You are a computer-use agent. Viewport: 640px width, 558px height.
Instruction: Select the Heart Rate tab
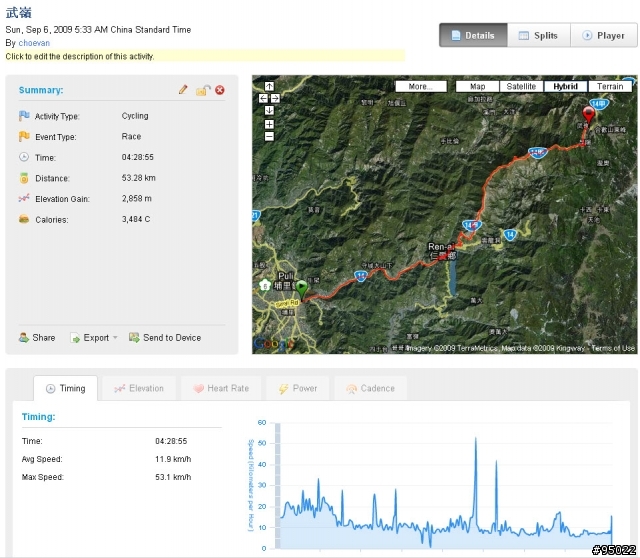[221, 388]
